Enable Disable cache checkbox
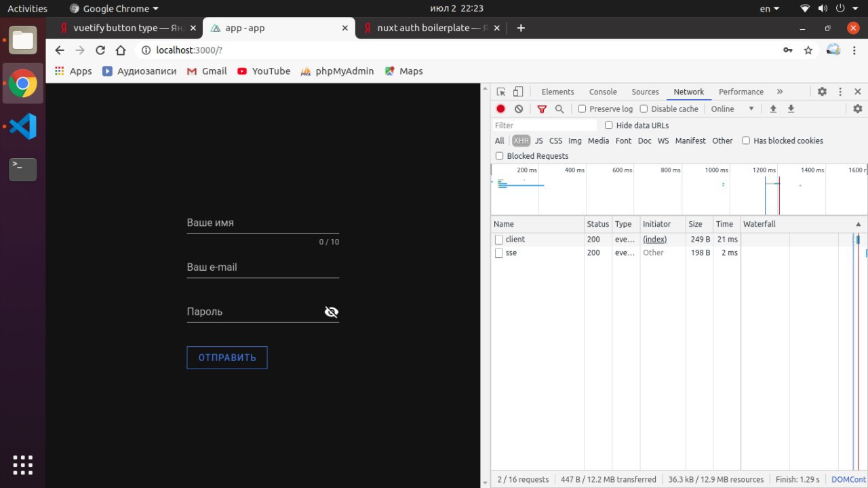 pos(644,109)
